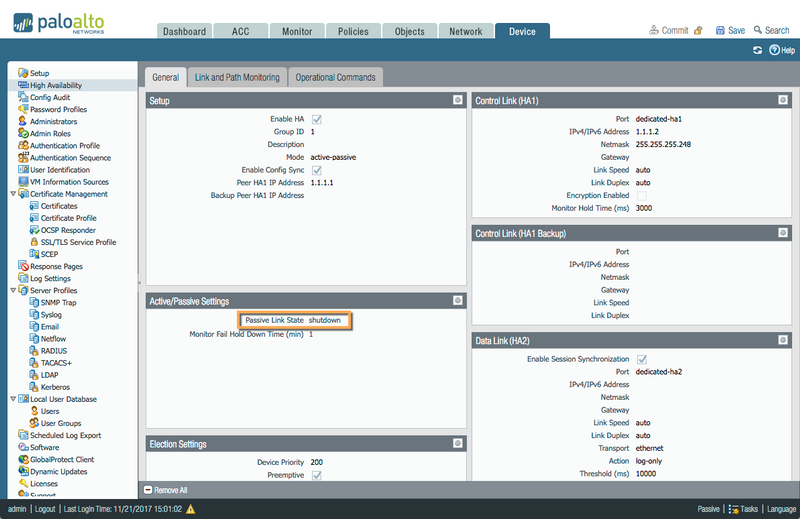
Task: Click the Remove All button
Action: [166, 490]
